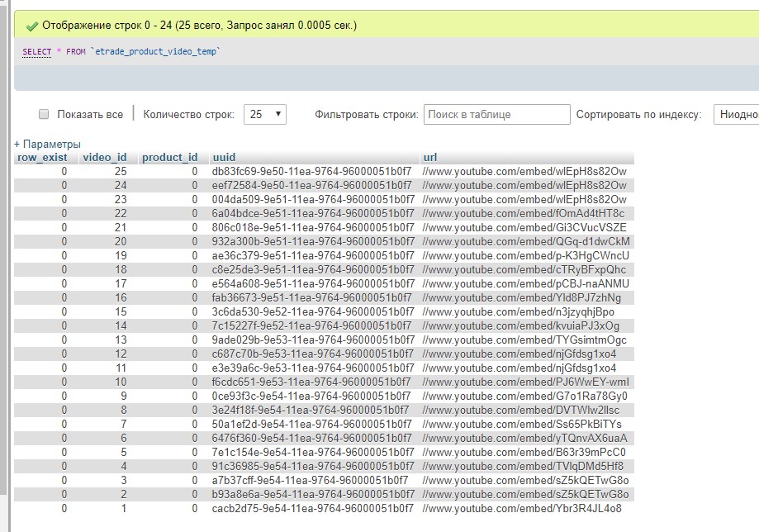Click the green success checkmark icon

pos(31,26)
